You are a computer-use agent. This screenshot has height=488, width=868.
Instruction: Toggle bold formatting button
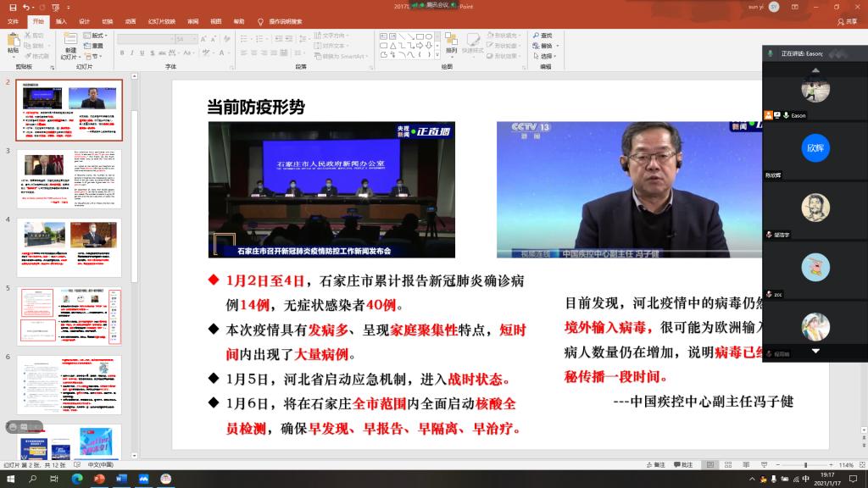(x=121, y=53)
